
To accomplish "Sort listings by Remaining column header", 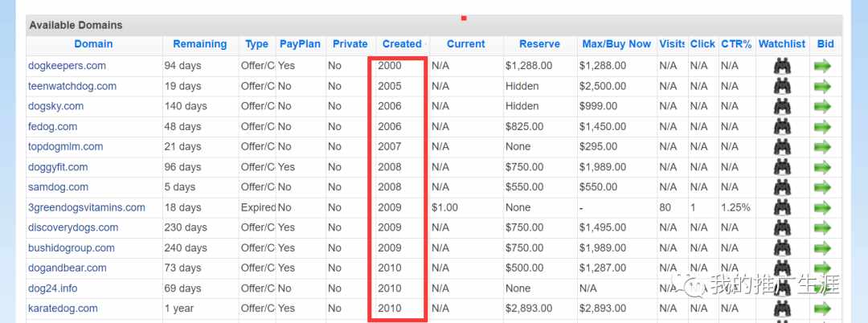I will tap(200, 44).
